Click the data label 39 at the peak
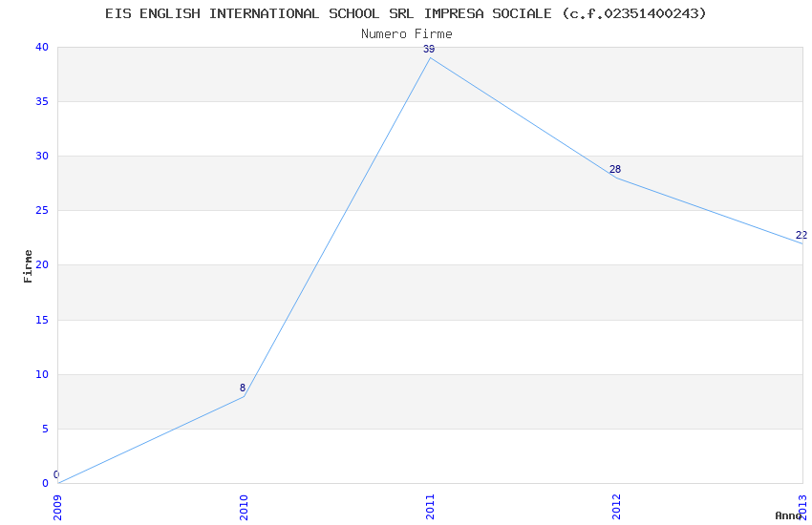This screenshot has height=525, width=812. 429,49
